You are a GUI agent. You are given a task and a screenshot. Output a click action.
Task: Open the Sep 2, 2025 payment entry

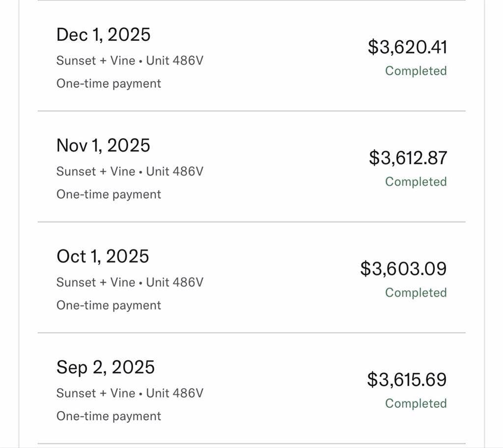[105, 368]
